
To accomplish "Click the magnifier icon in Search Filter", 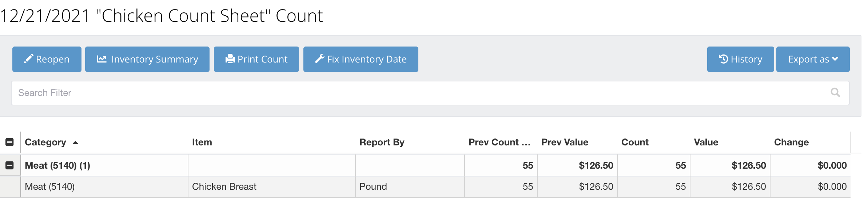I will (835, 93).
